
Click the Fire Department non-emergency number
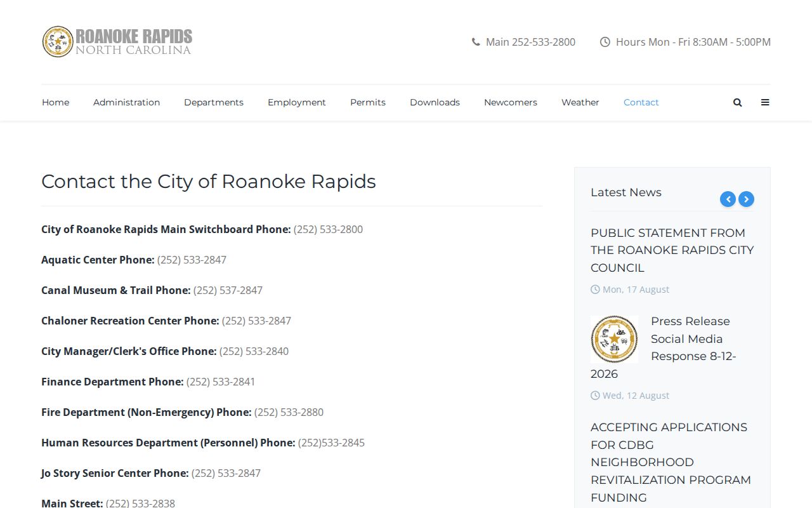pyautogui.click(x=289, y=412)
